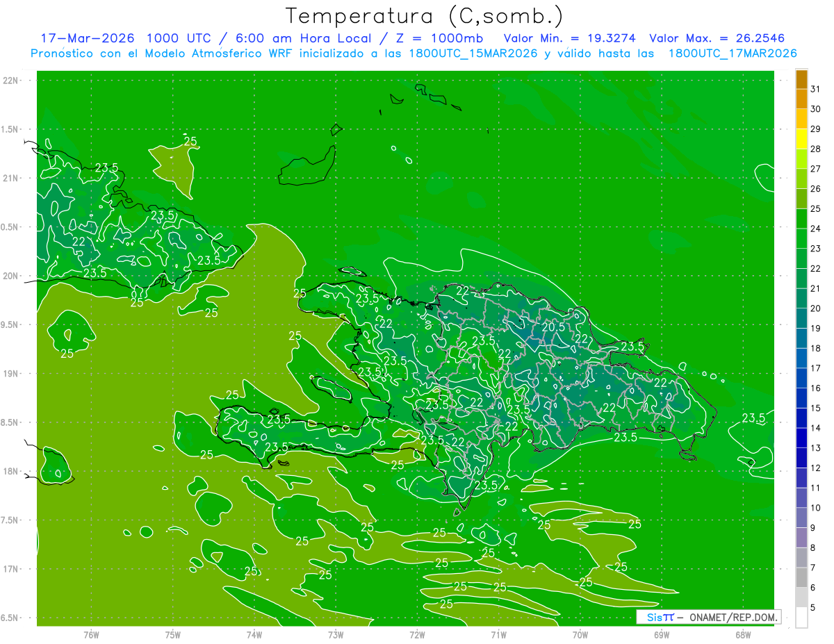The image size is (834, 644).
Task: Click the colorbar label '16'
Action: (816, 388)
